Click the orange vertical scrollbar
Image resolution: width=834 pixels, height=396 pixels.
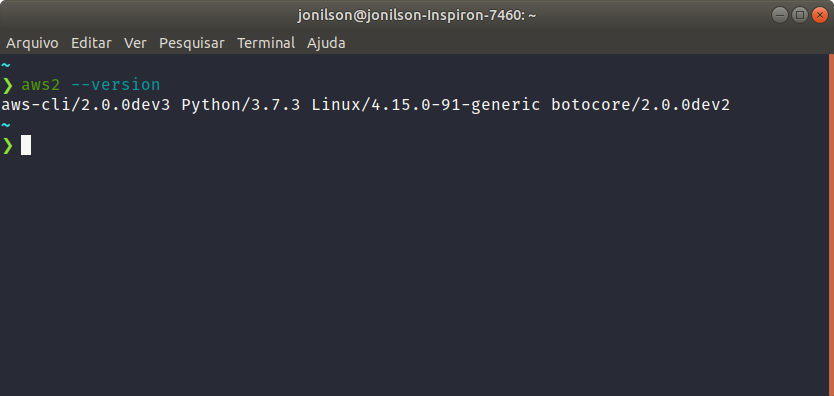(x=831, y=224)
